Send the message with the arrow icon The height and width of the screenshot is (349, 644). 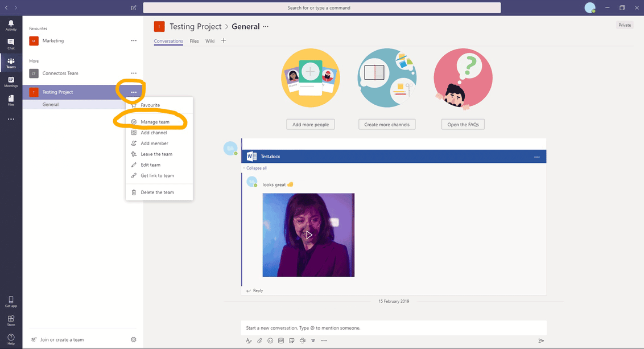click(541, 340)
